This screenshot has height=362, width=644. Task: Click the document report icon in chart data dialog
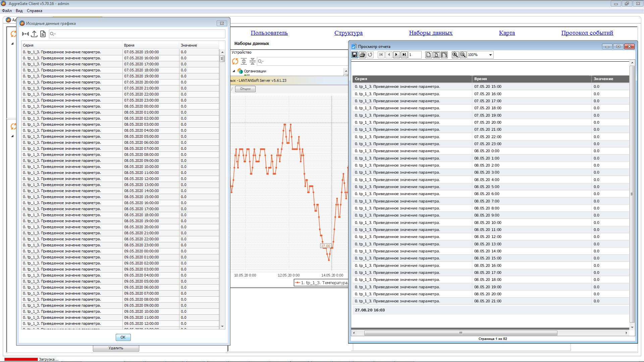click(43, 34)
